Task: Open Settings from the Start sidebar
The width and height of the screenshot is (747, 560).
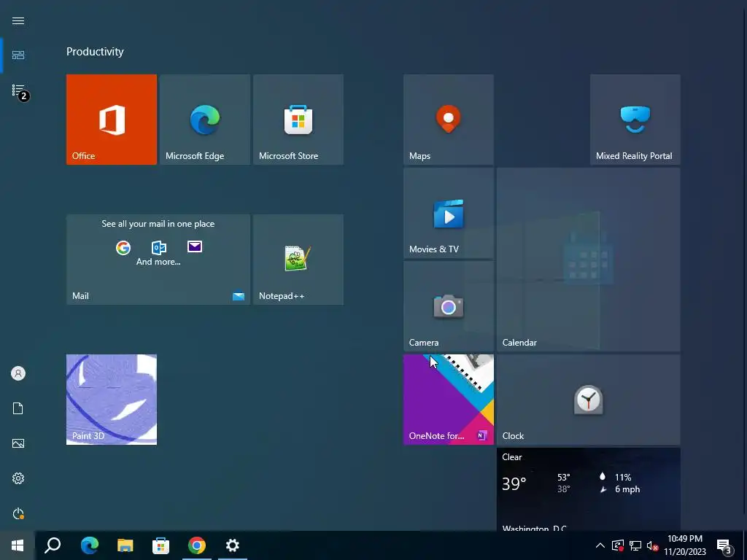Action: click(18, 478)
